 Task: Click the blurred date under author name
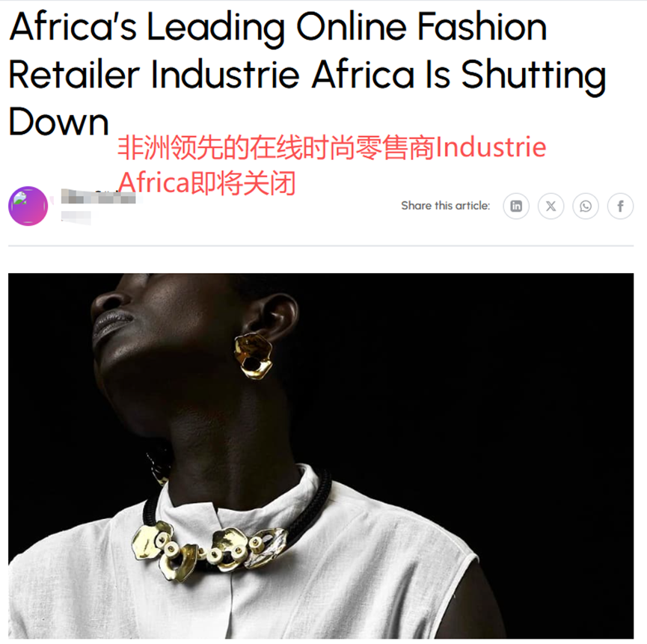click(x=76, y=217)
